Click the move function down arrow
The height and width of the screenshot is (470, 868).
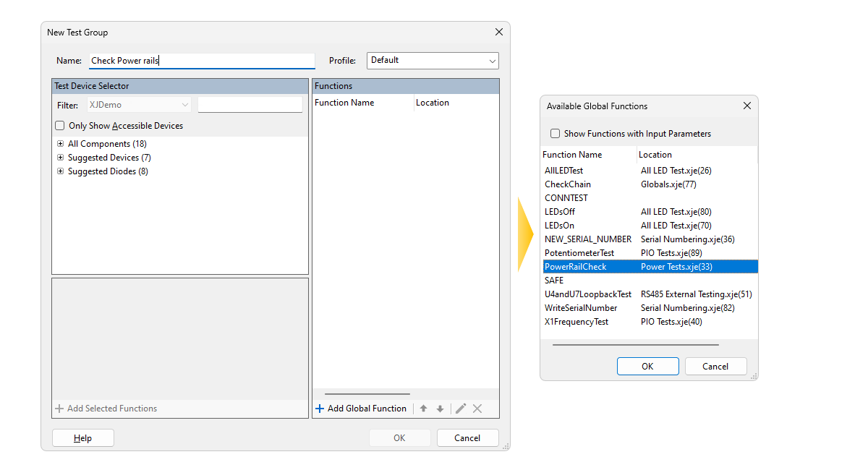tap(440, 409)
